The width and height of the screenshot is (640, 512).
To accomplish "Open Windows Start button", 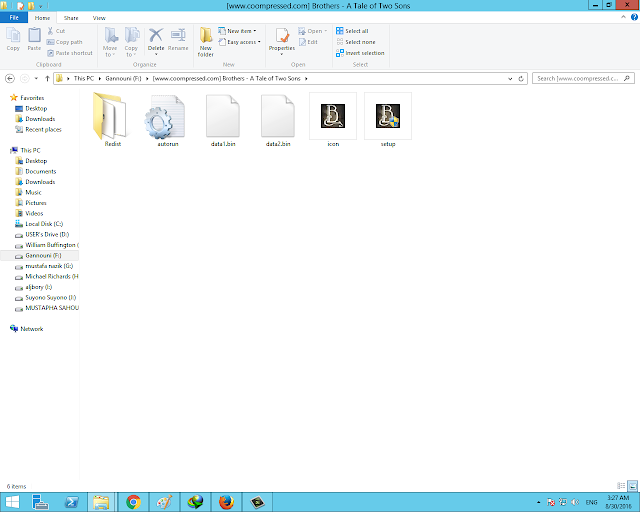I will (x=12, y=502).
